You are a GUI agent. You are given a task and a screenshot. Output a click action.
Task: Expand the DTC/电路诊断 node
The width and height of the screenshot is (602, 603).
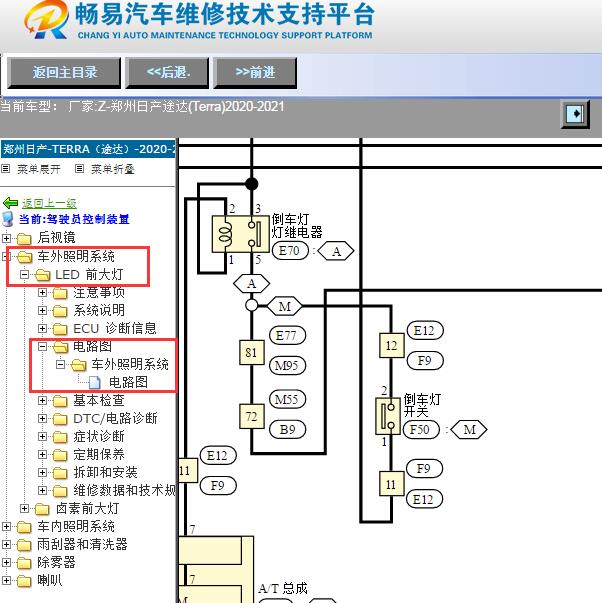click(x=42, y=418)
